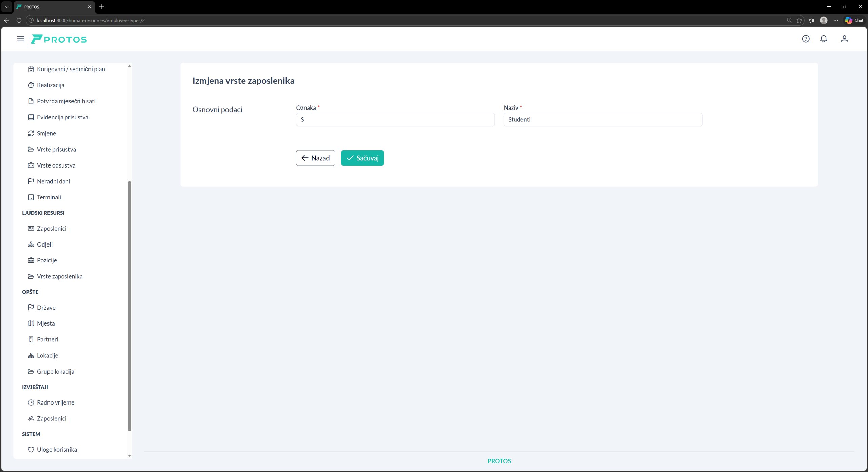Click the PROTOS logo in the header

59,39
